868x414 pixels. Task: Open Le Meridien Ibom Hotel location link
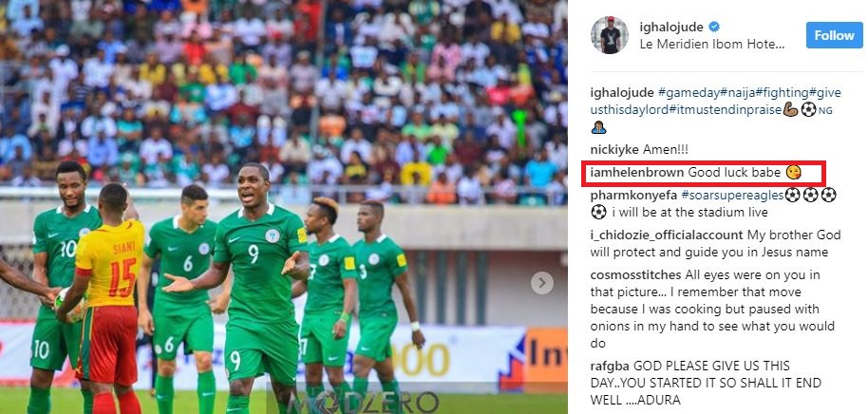point(712,45)
